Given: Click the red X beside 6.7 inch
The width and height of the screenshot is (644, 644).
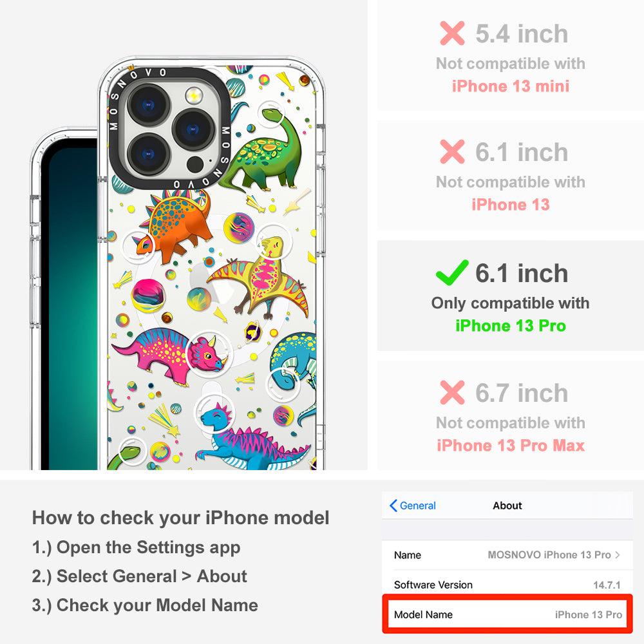Looking at the screenshot, I should tap(452, 392).
